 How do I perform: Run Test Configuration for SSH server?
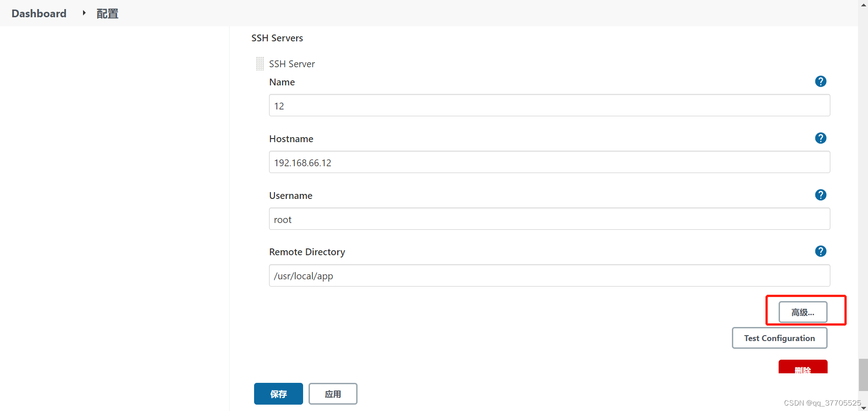[x=780, y=338]
